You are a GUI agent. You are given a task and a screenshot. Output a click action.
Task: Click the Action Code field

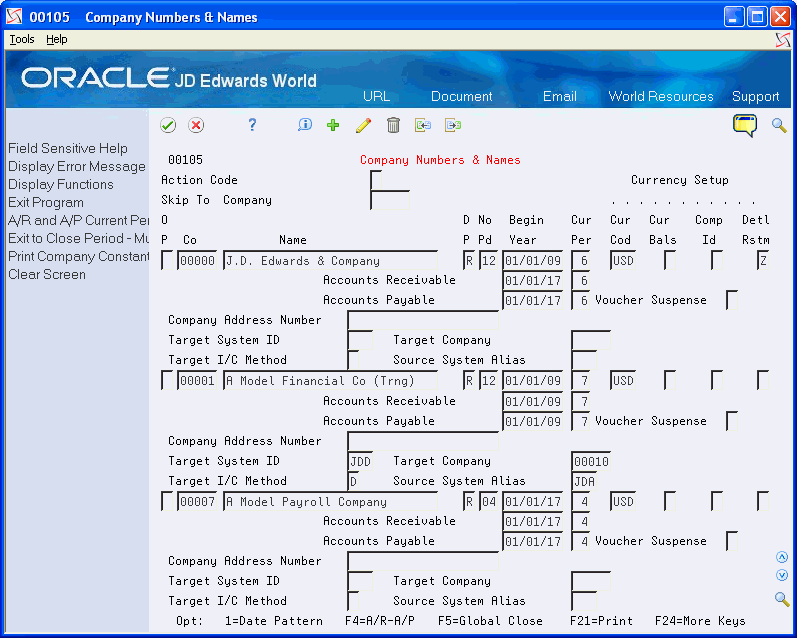377,180
